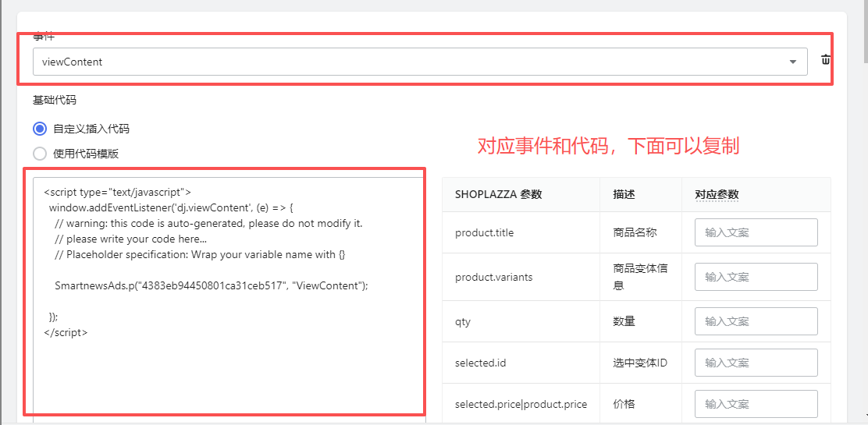Click the selected.id parameter input field

pyautogui.click(x=756, y=363)
